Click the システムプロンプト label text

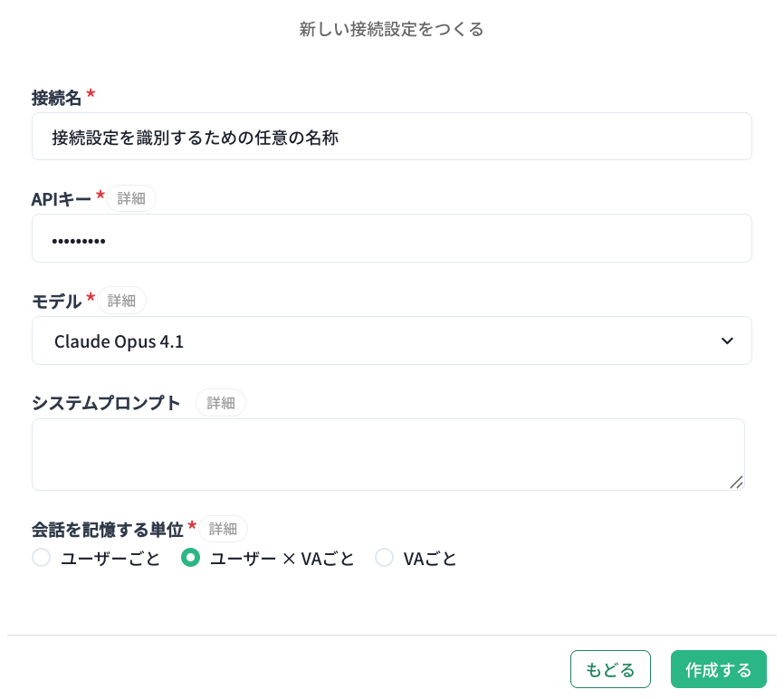(x=107, y=404)
